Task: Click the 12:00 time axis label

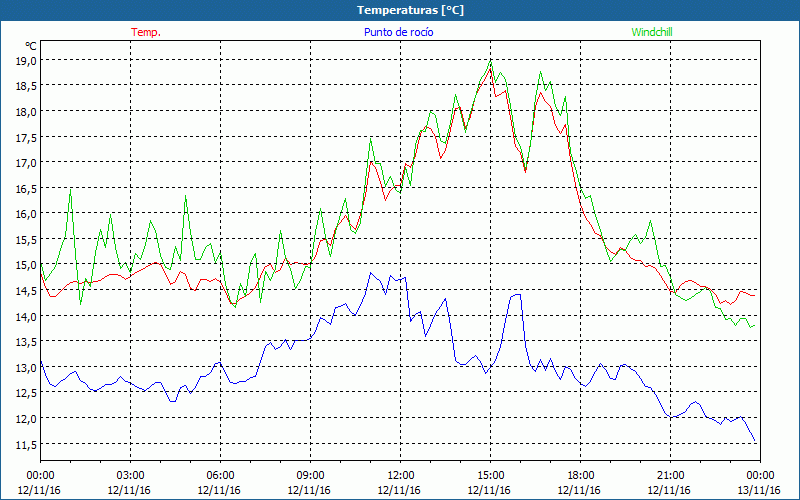Action: tap(401, 476)
